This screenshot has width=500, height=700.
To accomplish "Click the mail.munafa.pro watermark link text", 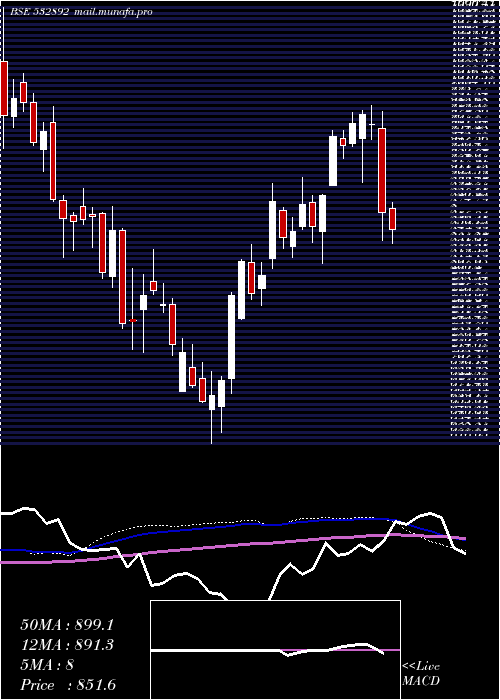I will point(112,12).
